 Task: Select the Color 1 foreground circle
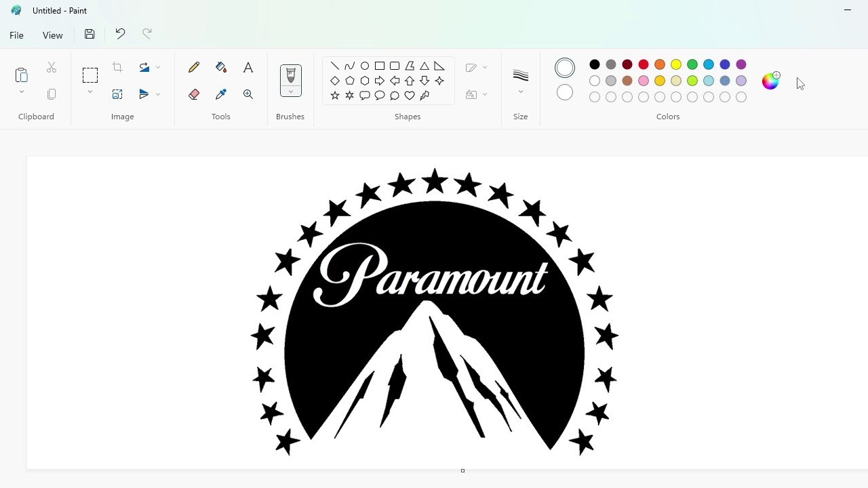click(565, 68)
